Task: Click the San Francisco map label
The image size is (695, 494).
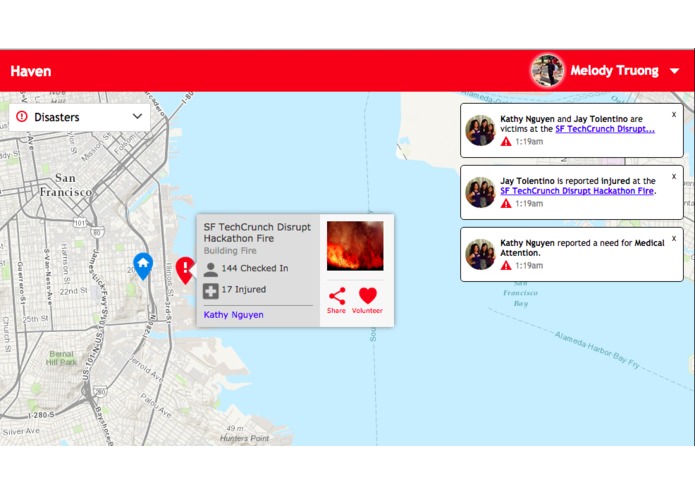Action: click(x=66, y=185)
